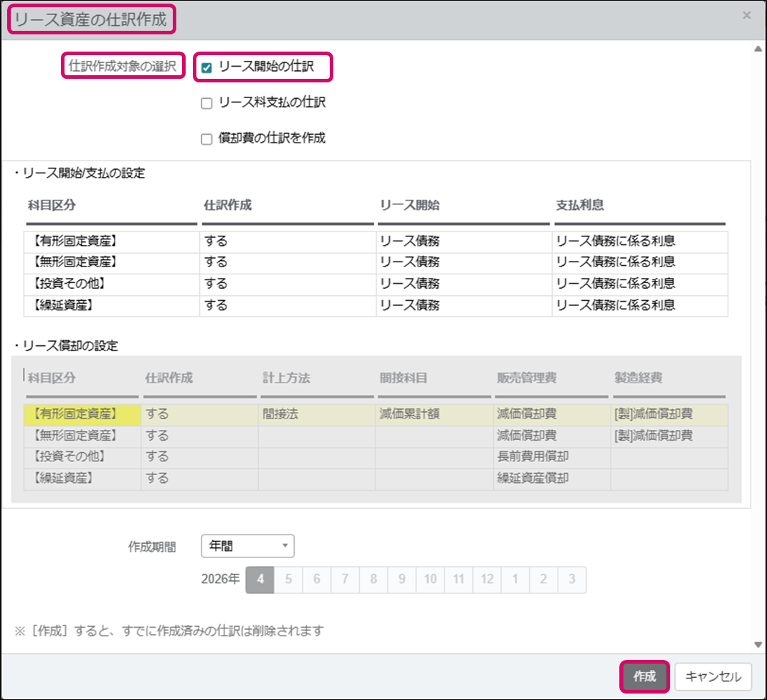Image resolution: width=767 pixels, height=700 pixels.
Task: Click 間接法 cell in 計上方法 column
Action: tap(316, 414)
